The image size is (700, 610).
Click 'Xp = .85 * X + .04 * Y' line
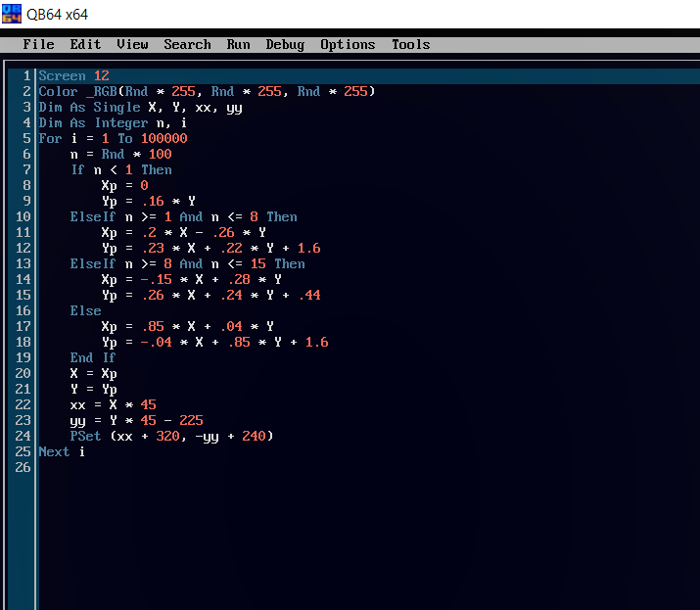click(188, 326)
